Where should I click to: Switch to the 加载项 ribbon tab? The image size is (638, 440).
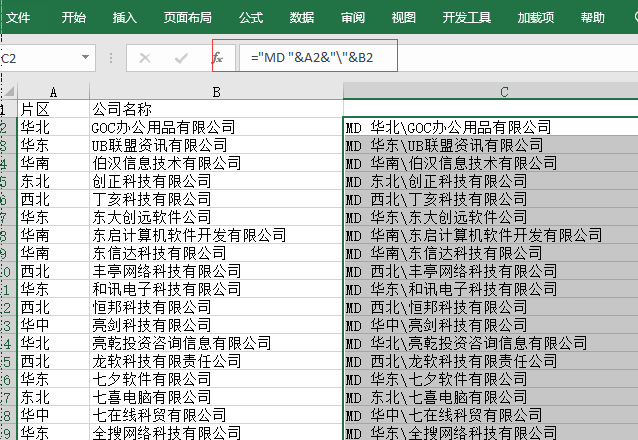tap(535, 18)
